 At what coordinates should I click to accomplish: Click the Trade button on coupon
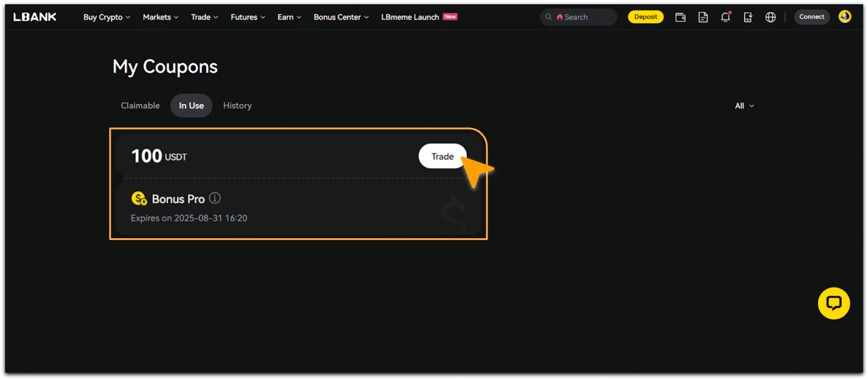pyautogui.click(x=442, y=156)
